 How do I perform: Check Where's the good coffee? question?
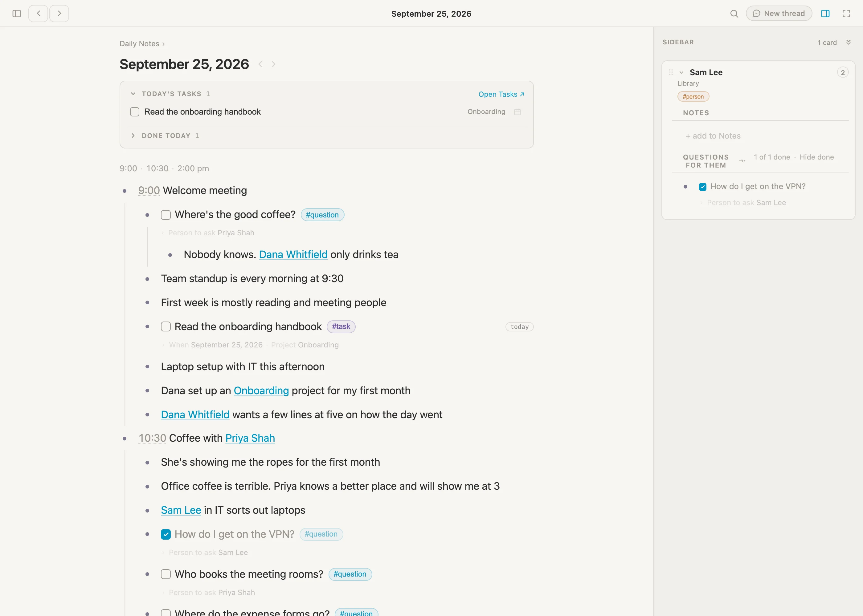[166, 215]
